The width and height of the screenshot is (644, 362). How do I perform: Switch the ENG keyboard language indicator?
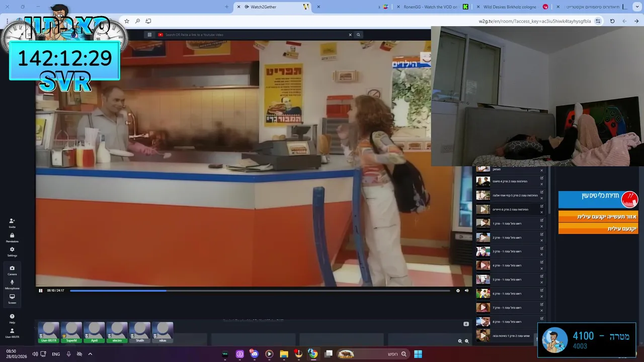click(56, 354)
